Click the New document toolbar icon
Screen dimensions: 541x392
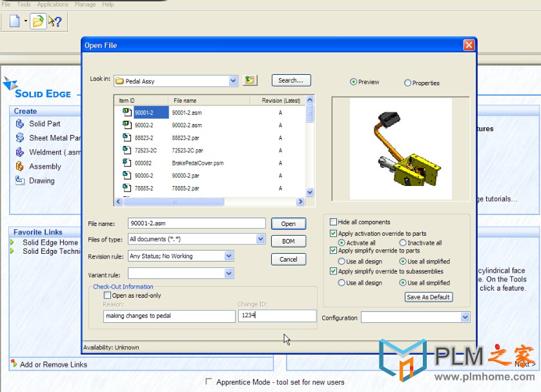point(14,21)
